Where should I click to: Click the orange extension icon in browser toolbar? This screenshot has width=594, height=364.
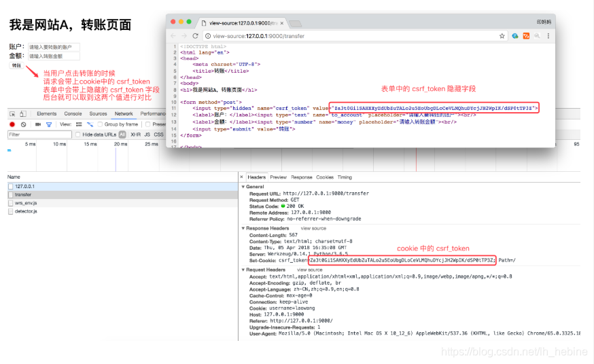(x=526, y=36)
